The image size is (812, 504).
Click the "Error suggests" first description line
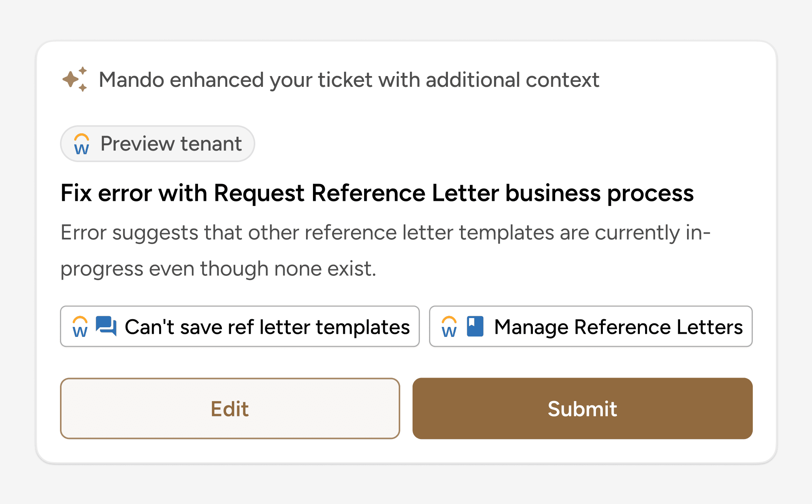click(385, 233)
